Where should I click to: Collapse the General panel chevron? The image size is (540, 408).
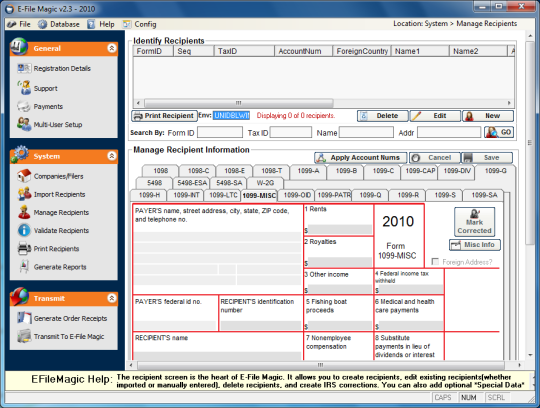click(x=112, y=48)
